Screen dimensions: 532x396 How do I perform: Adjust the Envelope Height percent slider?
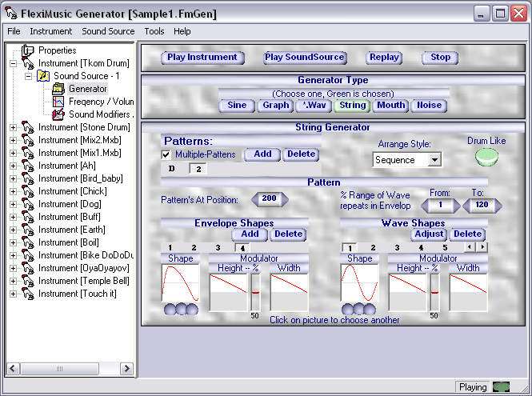pyautogui.click(x=255, y=292)
